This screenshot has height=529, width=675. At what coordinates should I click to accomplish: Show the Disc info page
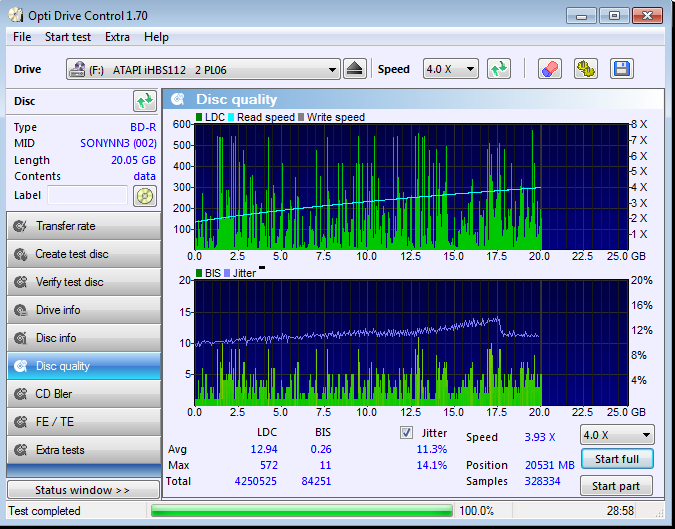84,338
